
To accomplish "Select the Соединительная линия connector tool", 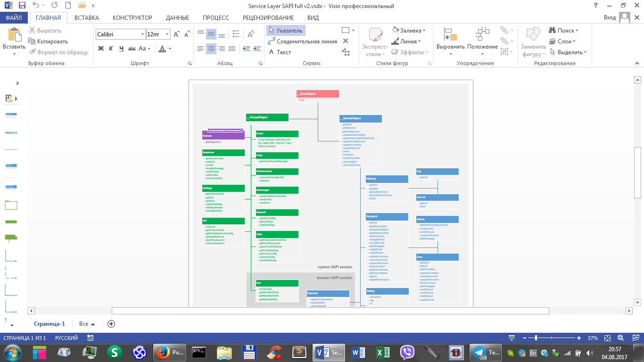I will [x=303, y=41].
